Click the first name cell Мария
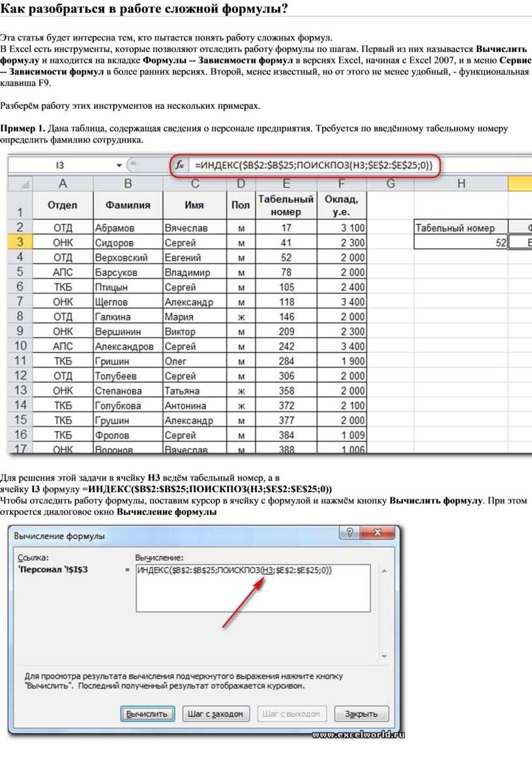532x758 pixels. 195,317
